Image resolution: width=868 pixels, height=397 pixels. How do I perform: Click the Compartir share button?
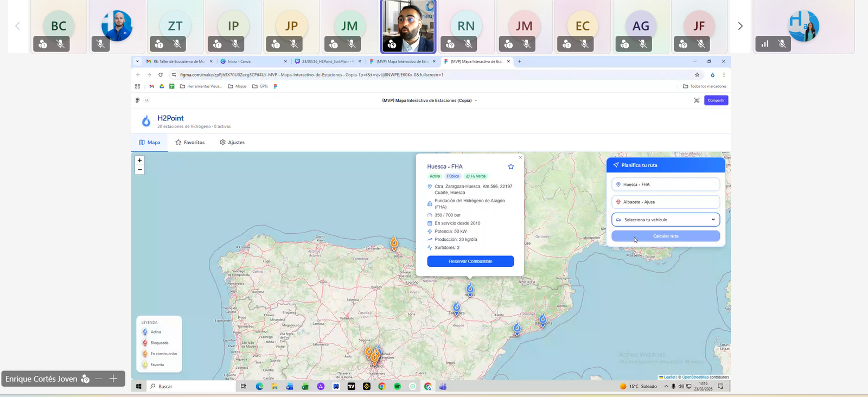click(x=716, y=100)
